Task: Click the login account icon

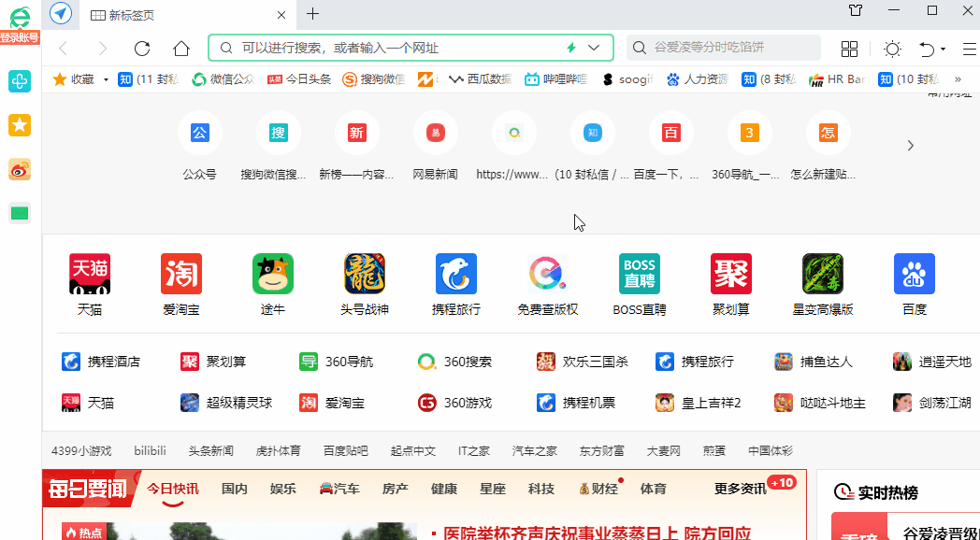Action: coord(20,25)
